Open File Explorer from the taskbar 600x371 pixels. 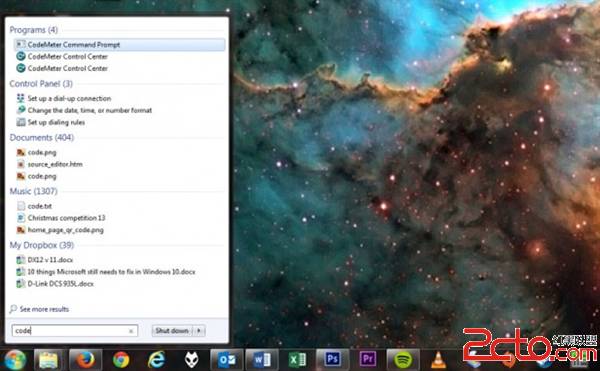tap(49, 360)
